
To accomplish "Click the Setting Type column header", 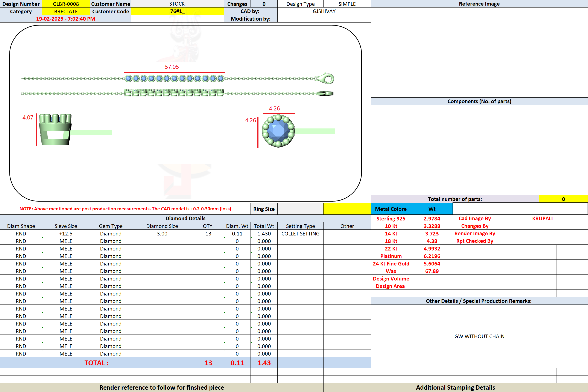I will pos(300,226).
